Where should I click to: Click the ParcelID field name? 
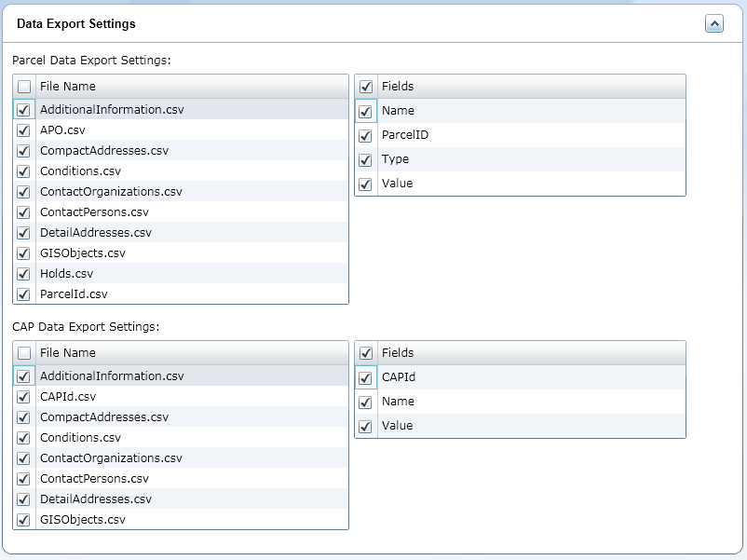tap(404, 135)
